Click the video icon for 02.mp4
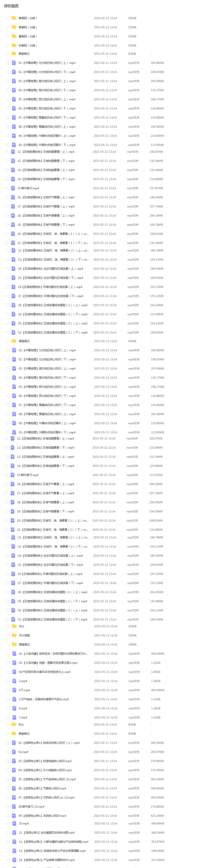 click(x=14, y=752)
